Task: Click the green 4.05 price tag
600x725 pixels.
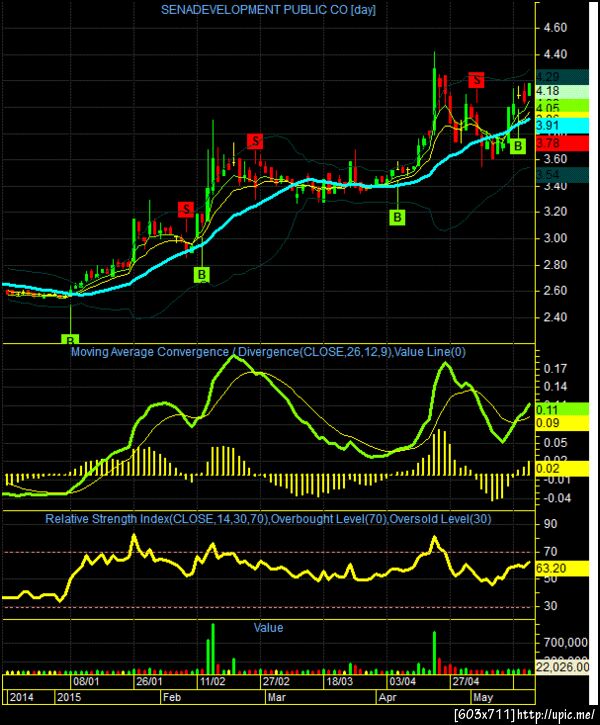Action: 562,107
